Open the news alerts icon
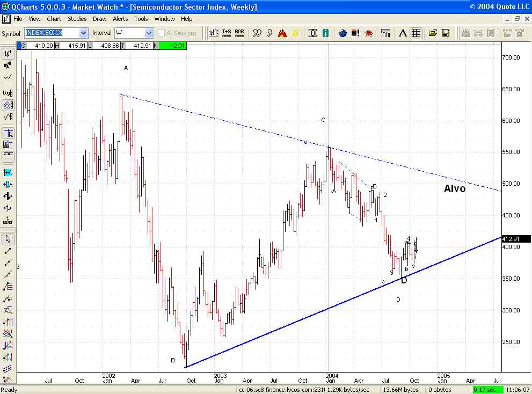 [355, 33]
